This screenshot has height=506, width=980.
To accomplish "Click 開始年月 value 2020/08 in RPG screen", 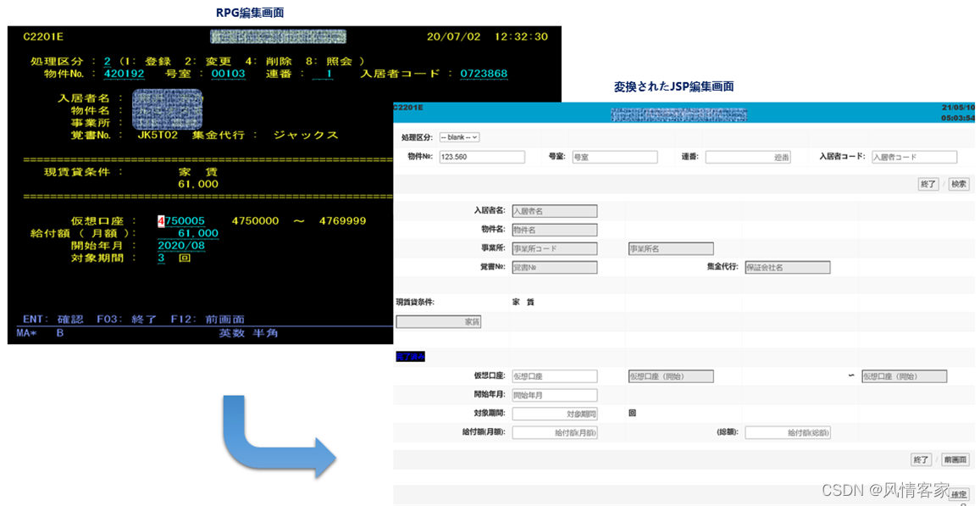I will point(181,246).
